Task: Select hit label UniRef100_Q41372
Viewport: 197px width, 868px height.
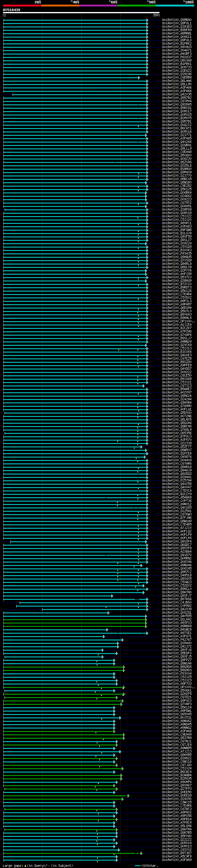Action: (177, 646)
